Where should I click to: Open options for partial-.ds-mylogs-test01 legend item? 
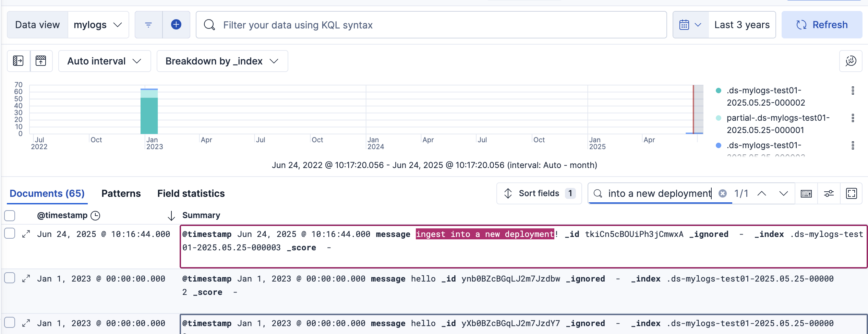853,118
